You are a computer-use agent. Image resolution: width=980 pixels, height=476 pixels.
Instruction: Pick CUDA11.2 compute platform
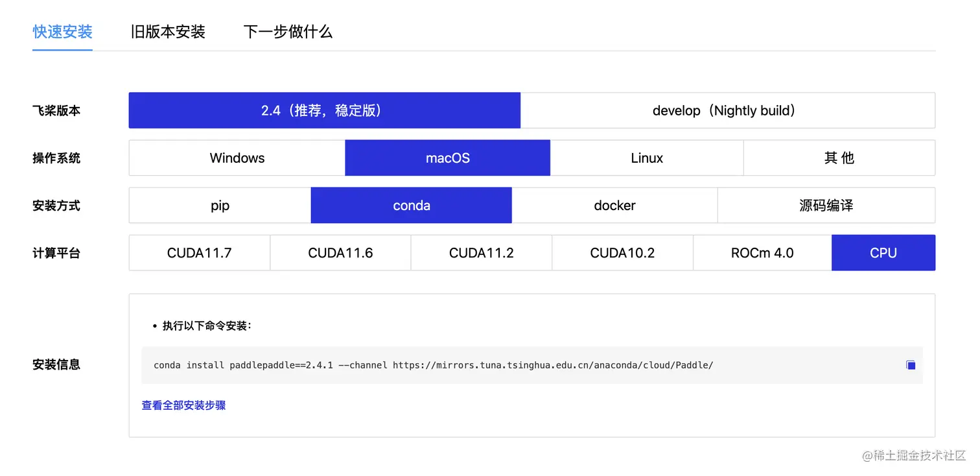[x=482, y=253]
